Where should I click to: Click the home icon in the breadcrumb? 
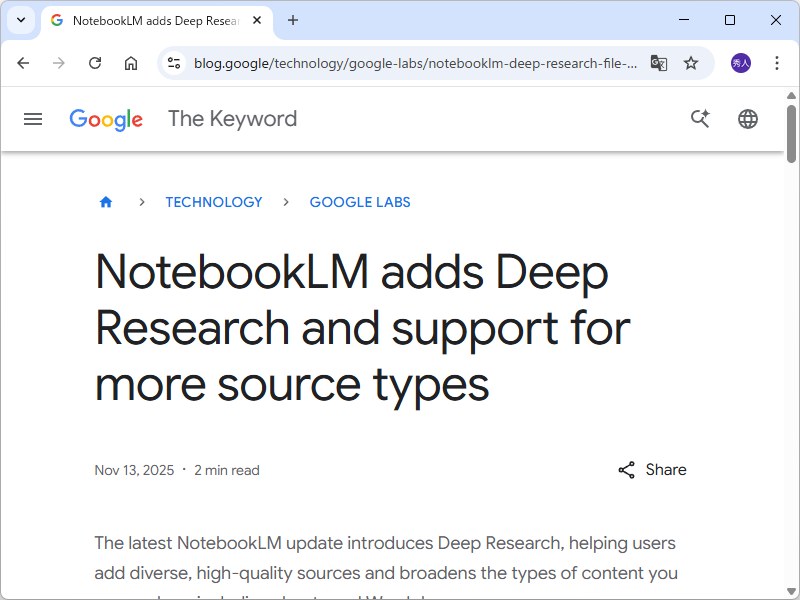tap(106, 202)
